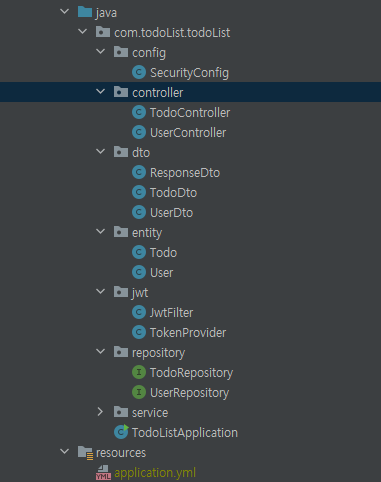Select the highlighted controller package label
This screenshot has width=381, height=482.
tap(158, 93)
